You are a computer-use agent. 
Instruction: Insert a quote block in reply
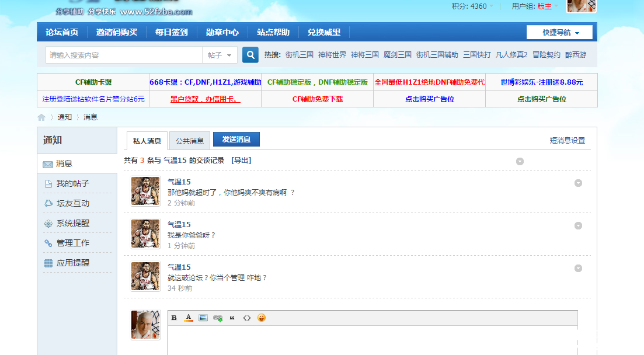232,318
